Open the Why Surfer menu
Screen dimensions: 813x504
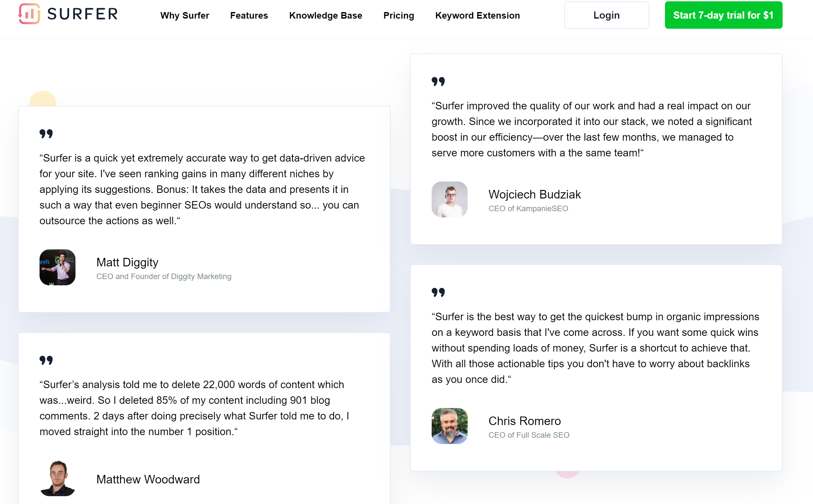[x=185, y=15]
